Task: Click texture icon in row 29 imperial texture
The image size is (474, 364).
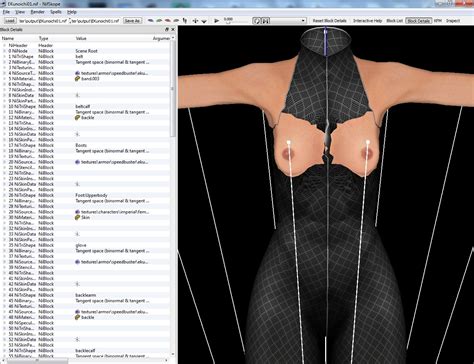Action: coord(78,212)
